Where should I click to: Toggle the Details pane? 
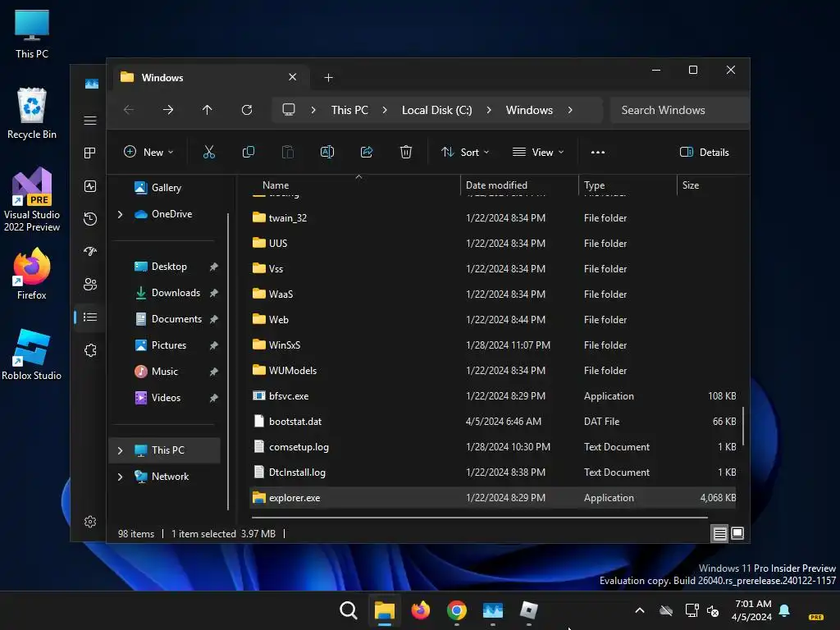tap(704, 152)
